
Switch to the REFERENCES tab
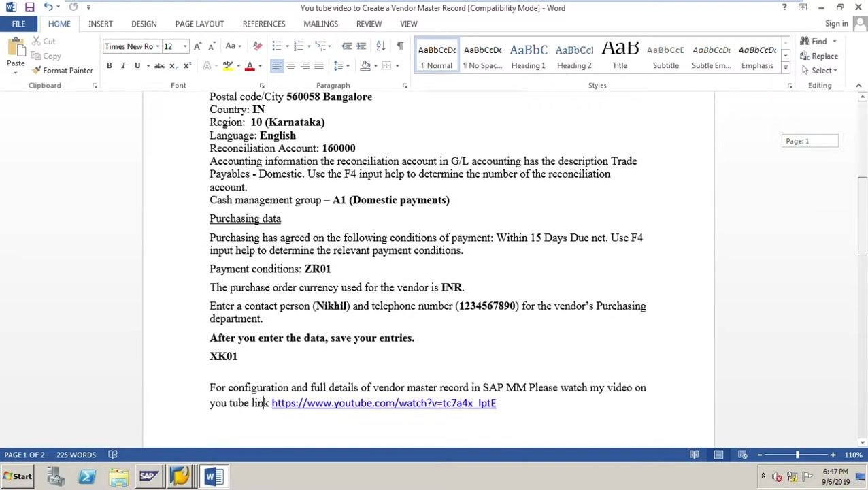(264, 24)
